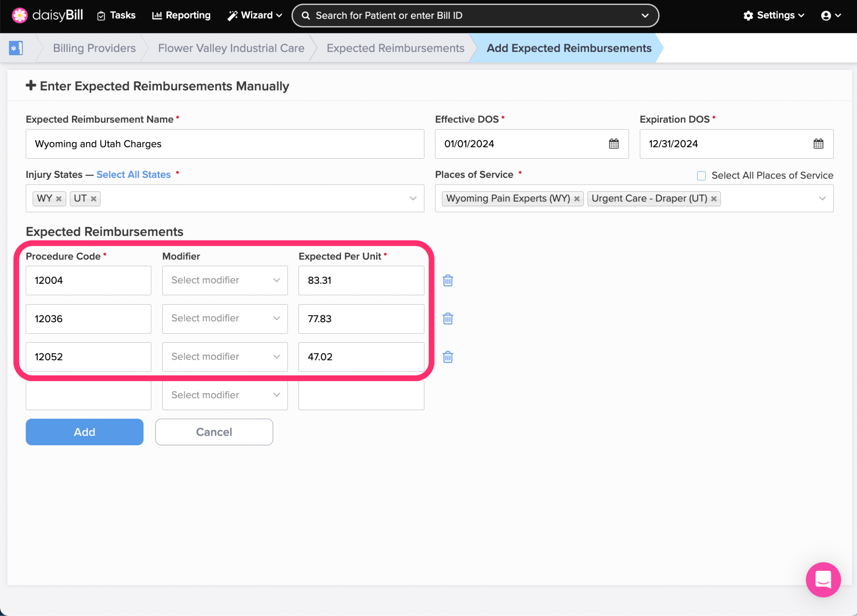Screen dimensions: 857x616
Task: Remove the WY injury state tag
Action: pyautogui.click(x=59, y=199)
